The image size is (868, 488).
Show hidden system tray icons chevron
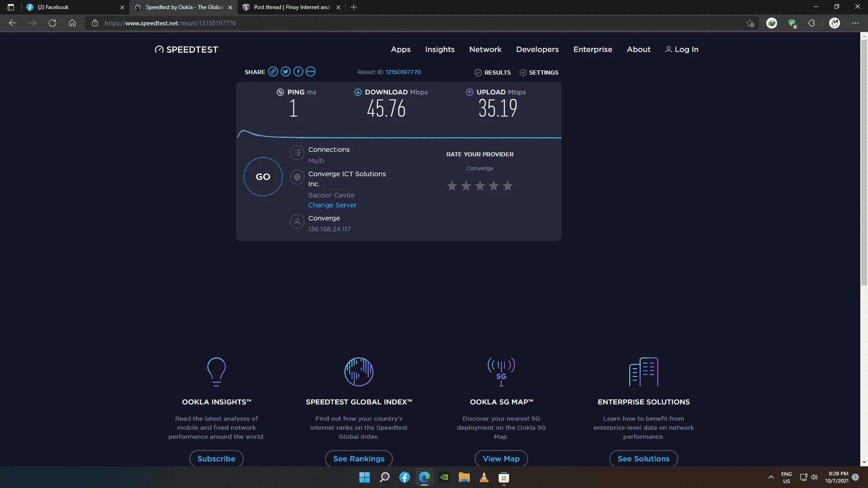point(771,477)
